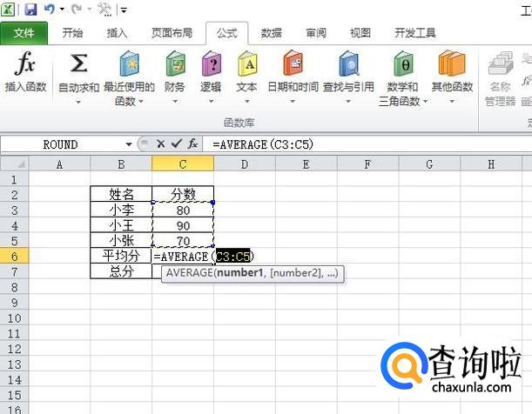532x414 pixels.
Task: Click the cell containing 小王
Action: coord(121,225)
